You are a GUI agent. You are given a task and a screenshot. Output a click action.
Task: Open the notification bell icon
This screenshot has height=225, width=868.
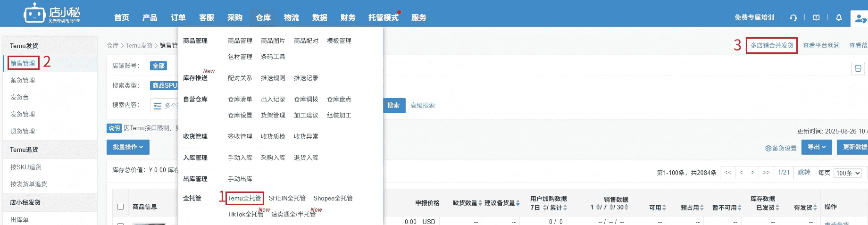click(839, 17)
